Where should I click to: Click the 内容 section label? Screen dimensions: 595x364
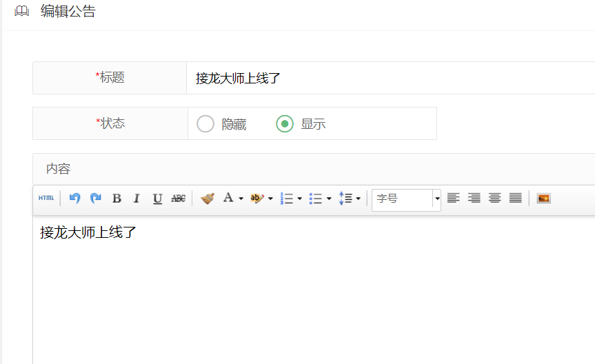pyautogui.click(x=58, y=168)
